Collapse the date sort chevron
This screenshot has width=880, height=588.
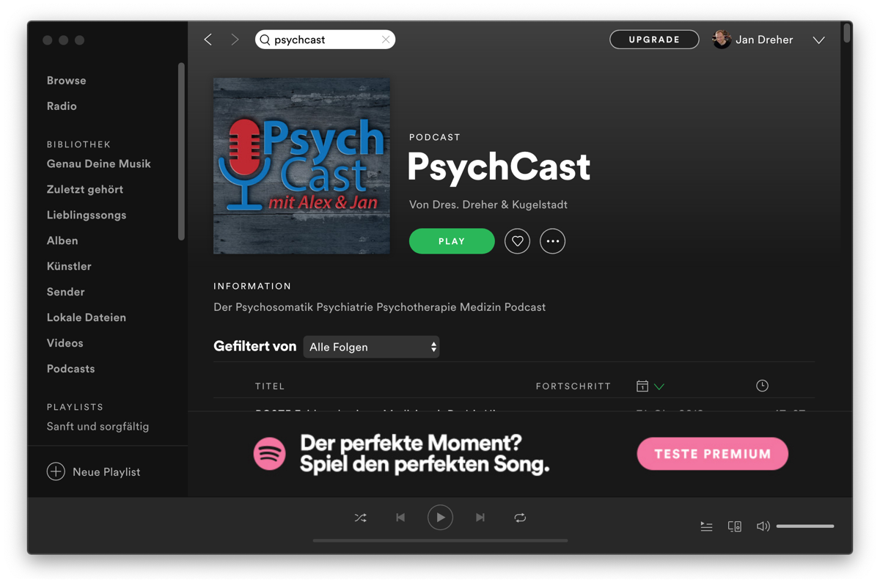click(x=659, y=385)
